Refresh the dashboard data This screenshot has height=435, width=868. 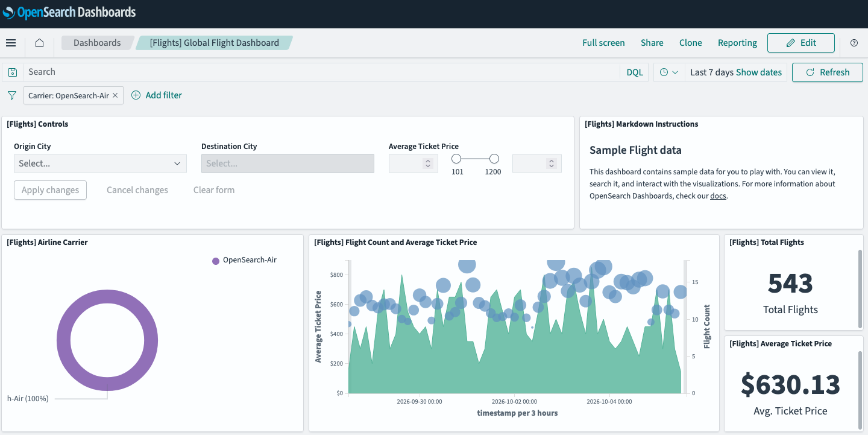[828, 72]
